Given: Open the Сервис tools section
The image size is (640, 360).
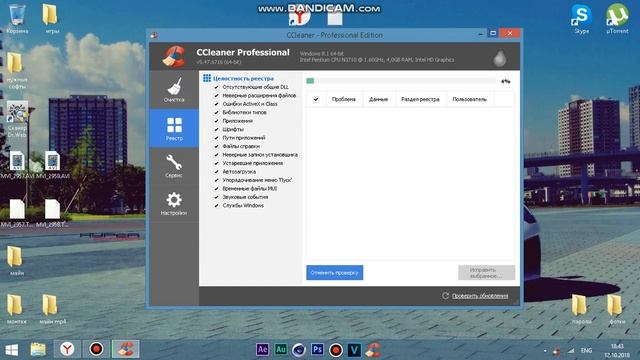Looking at the screenshot, I should click(174, 166).
